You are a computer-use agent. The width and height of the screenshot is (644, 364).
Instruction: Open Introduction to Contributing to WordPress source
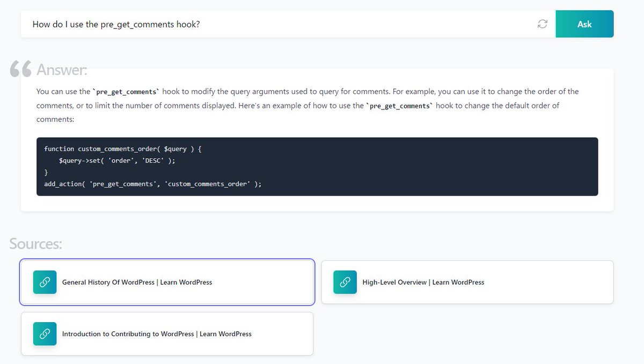click(167, 333)
